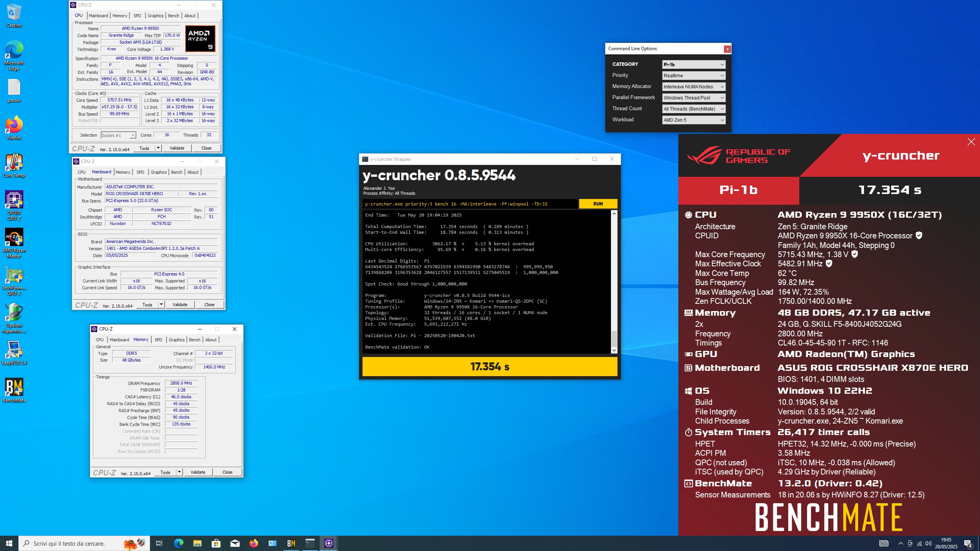Select About tab in CPU-Z Memory window
Viewport: 980px width, 551px height.
pos(211,340)
